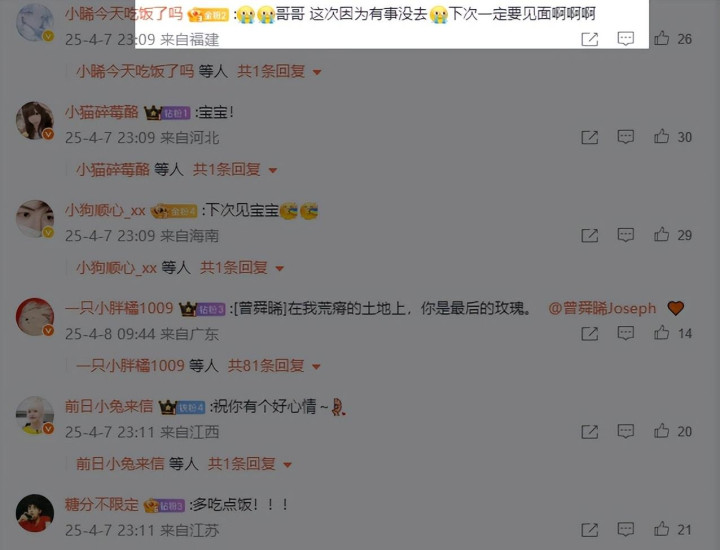Open reply box for 前日小兔来信's comment

tap(625, 432)
